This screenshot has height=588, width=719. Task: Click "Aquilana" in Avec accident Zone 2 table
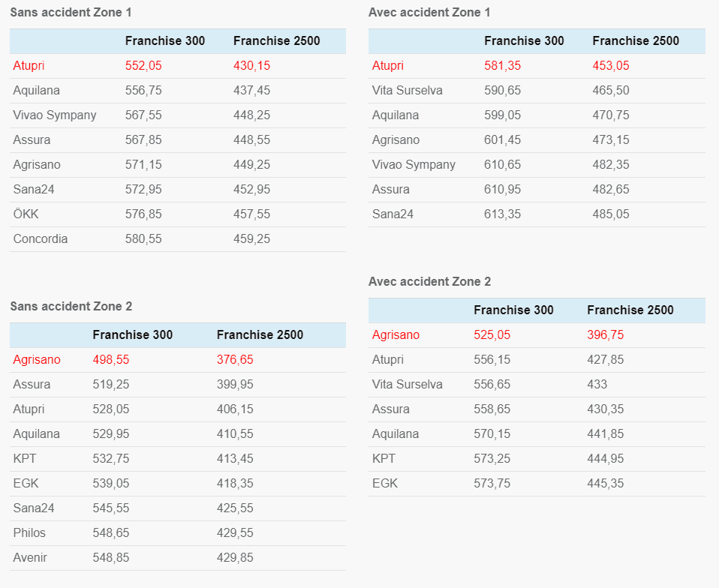coord(396,434)
